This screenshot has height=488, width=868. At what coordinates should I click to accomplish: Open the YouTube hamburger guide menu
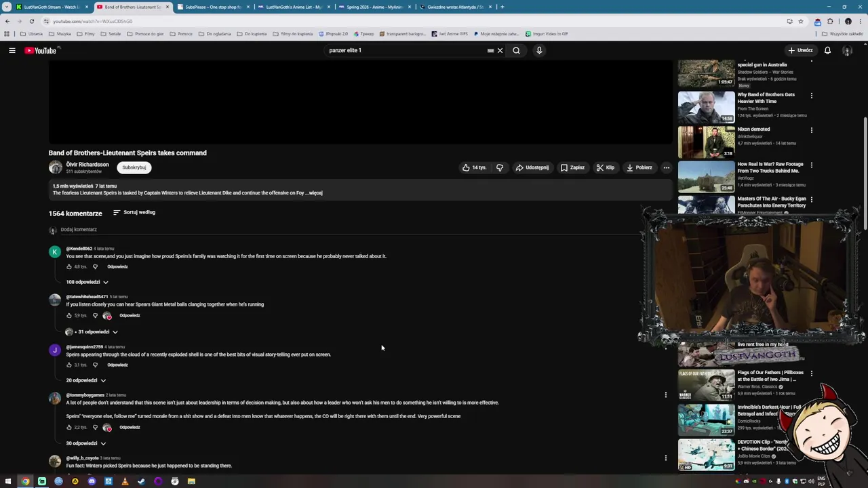click(12, 50)
